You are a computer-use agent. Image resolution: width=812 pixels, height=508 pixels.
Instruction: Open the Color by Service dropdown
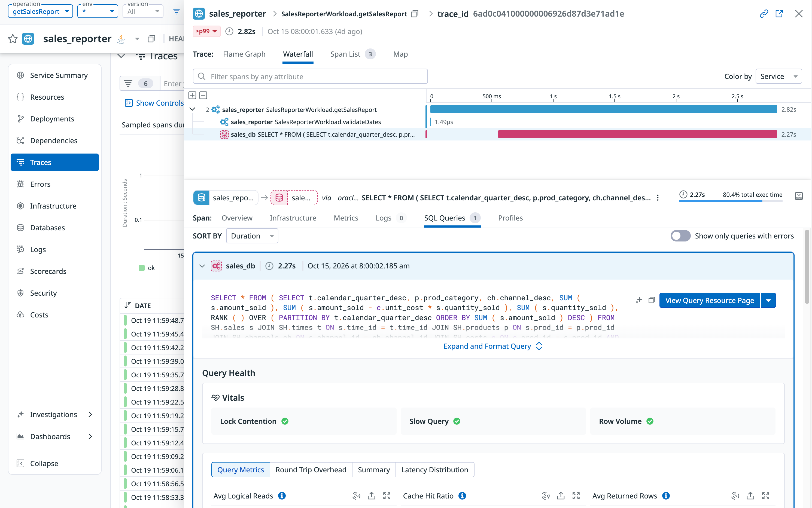click(778, 76)
